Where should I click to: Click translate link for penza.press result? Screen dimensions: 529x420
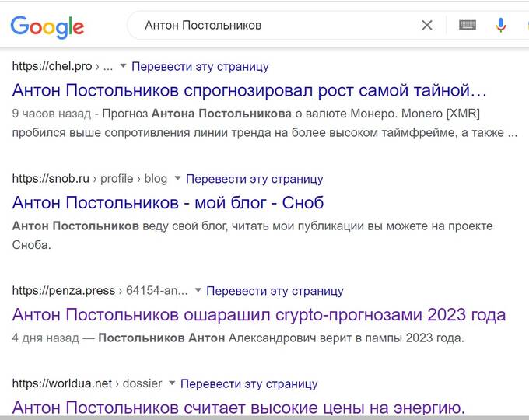point(275,291)
